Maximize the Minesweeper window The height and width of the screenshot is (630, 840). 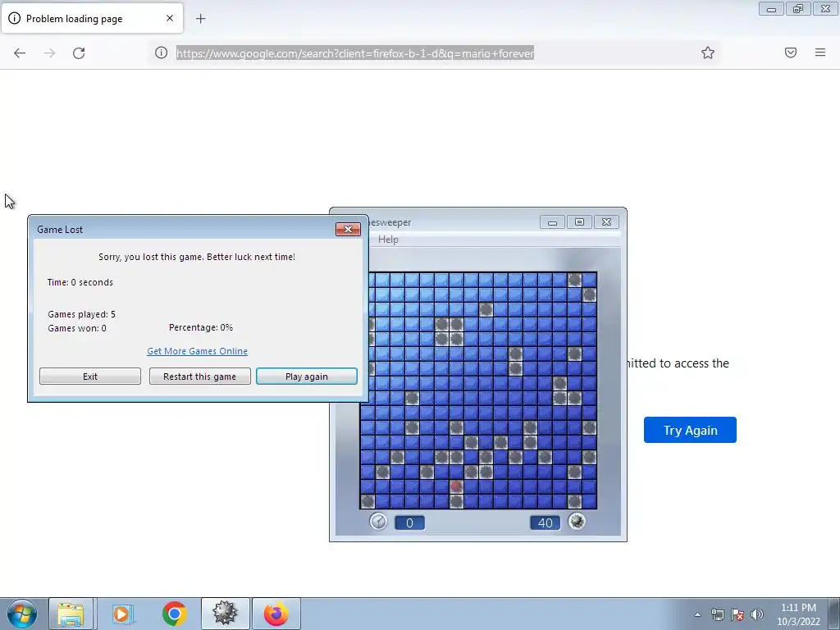pyautogui.click(x=579, y=221)
